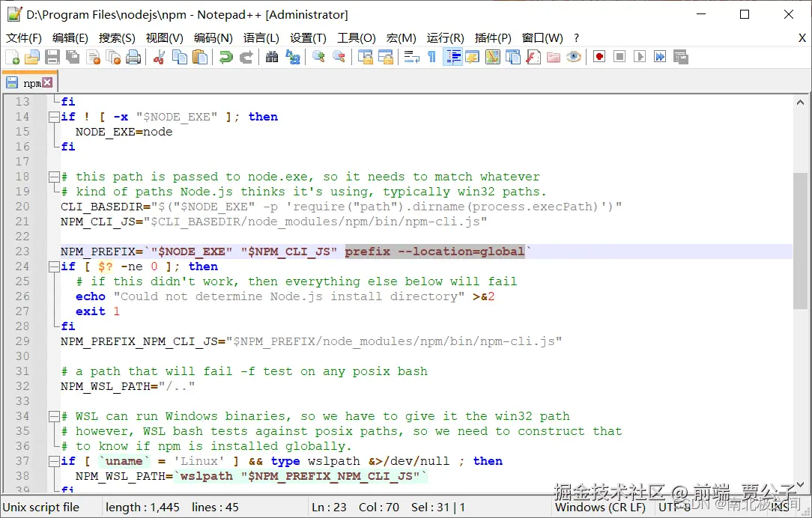Open the Function List panel icon
Viewport: 812px width, 518px height.
point(533,57)
